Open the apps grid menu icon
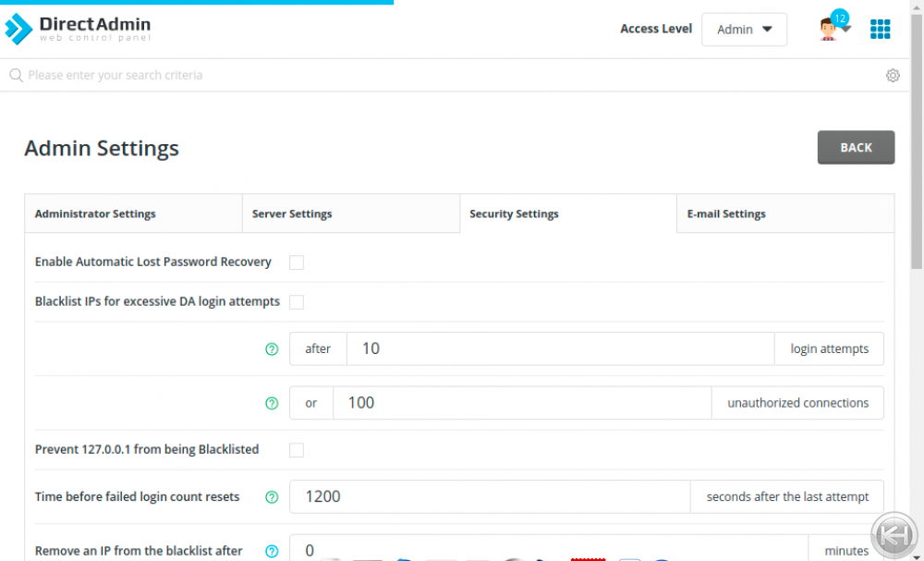Screen dimensions: 924x561 click(x=880, y=29)
